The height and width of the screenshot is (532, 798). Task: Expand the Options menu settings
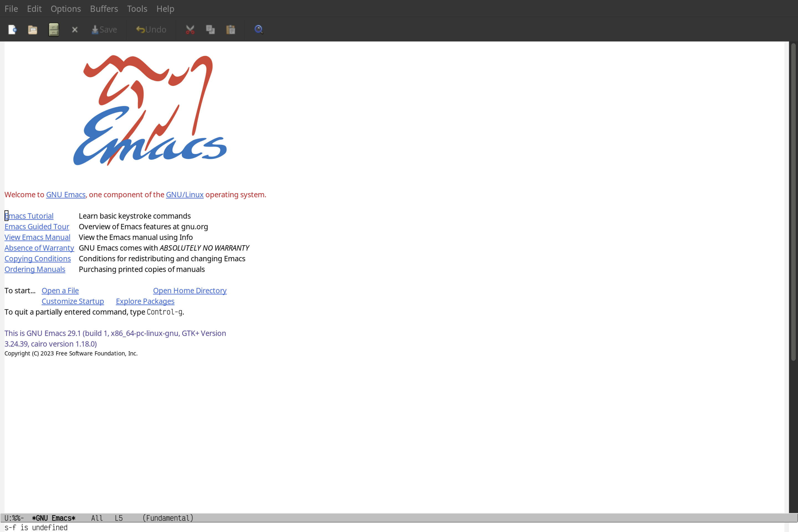(65, 8)
